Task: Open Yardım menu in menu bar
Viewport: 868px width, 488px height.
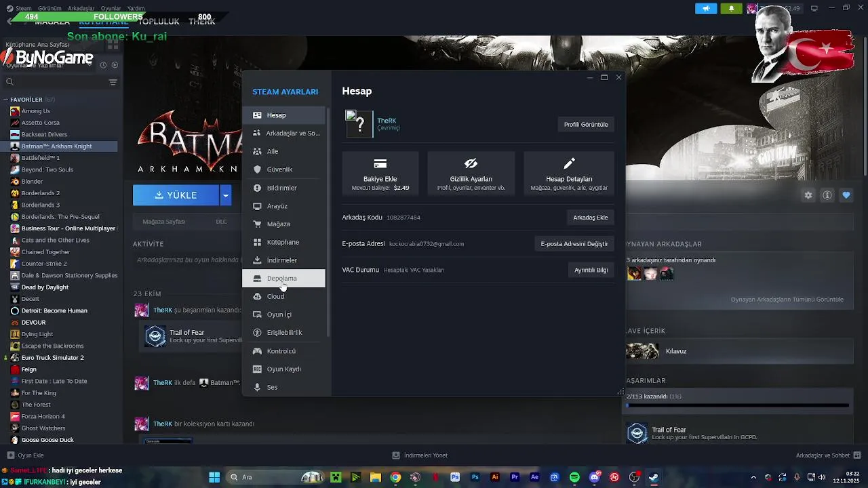Action: (136, 8)
